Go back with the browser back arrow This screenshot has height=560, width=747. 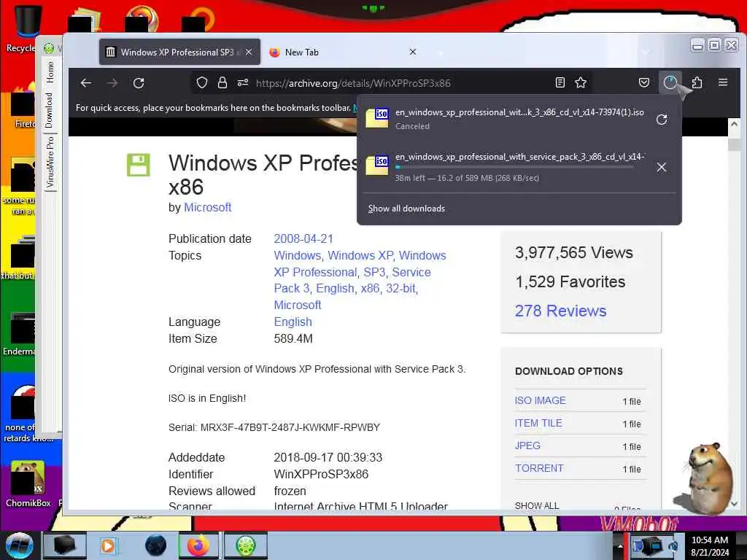86,83
